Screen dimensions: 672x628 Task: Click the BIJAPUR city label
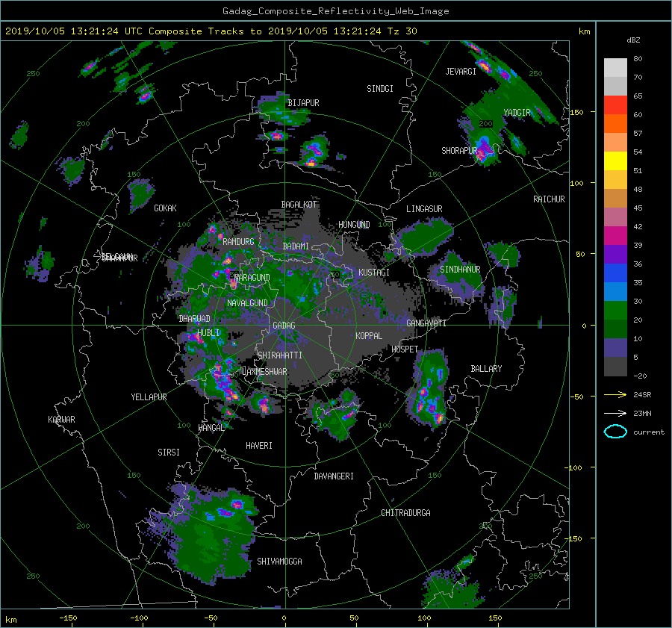click(303, 103)
